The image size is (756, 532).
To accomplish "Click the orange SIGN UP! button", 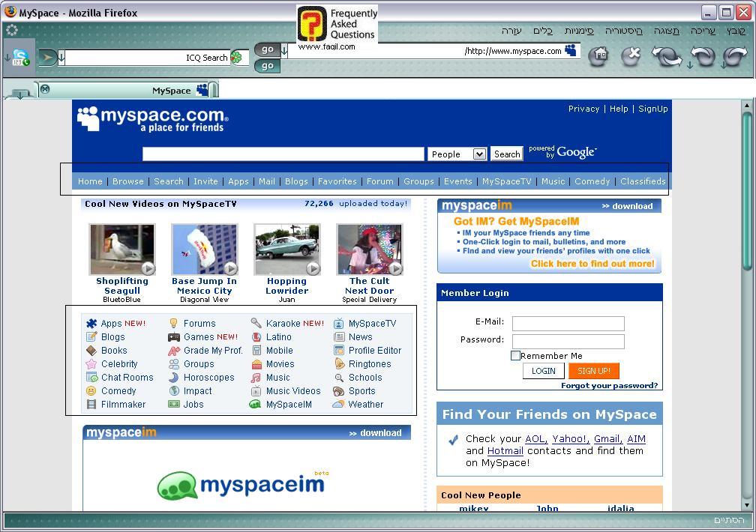I will tap(593, 371).
